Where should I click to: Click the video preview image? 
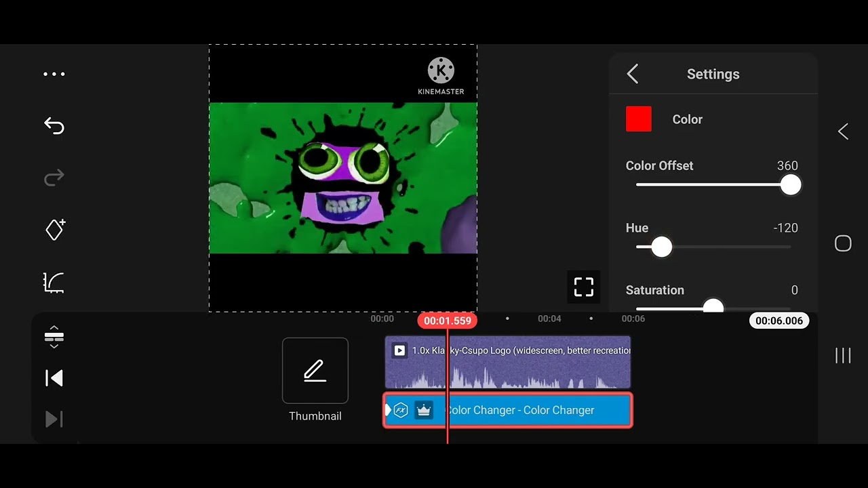coord(343,178)
